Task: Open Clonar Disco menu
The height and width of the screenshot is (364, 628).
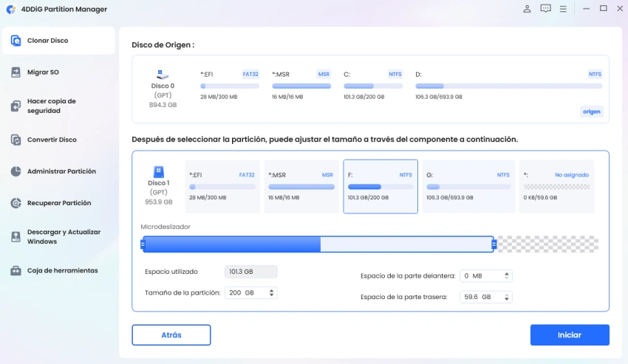Action: pyautogui.click(x=58, y=41)
